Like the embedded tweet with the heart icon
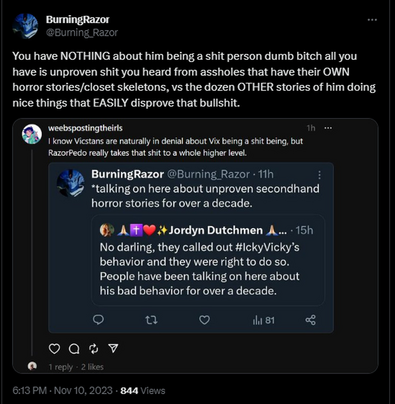This screenshot has height=404, width=395. pos(204,320)
